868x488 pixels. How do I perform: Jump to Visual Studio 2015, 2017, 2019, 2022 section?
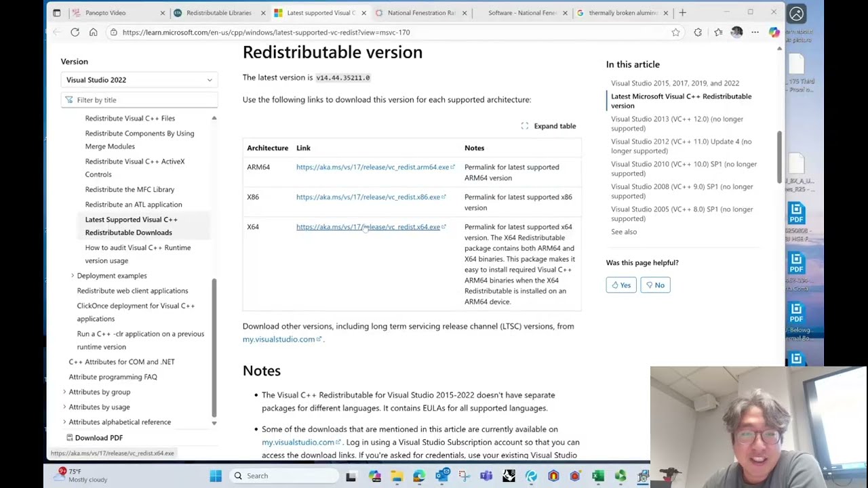coord(675,83)
